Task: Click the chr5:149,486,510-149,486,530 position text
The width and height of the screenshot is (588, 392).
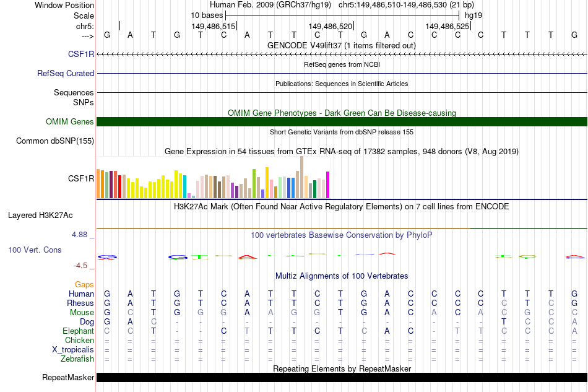Action: (x=406, y=5)
